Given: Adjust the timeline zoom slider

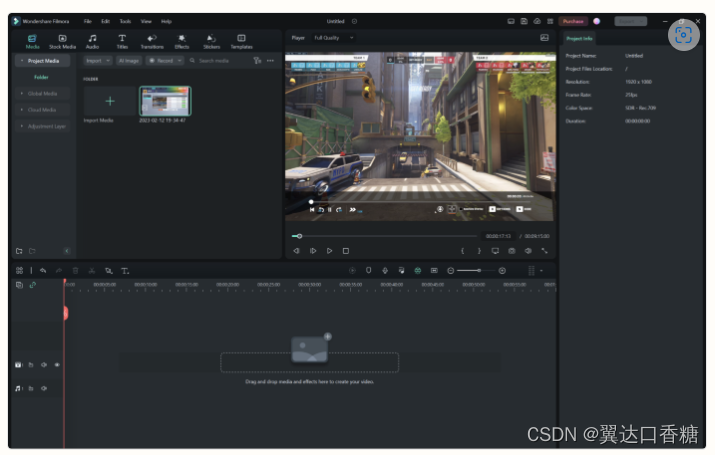Looking at the screenshot, I should click(x=476, y=271).
